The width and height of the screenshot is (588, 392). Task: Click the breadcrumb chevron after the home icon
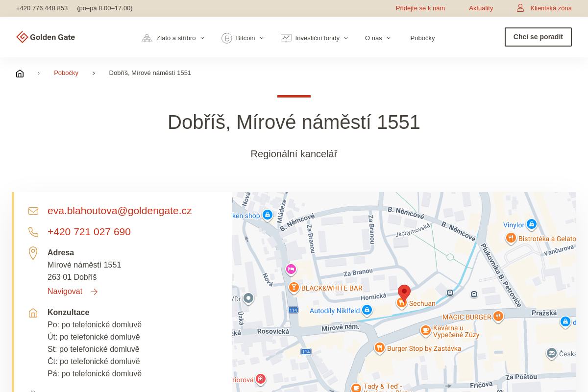[39, 73]
